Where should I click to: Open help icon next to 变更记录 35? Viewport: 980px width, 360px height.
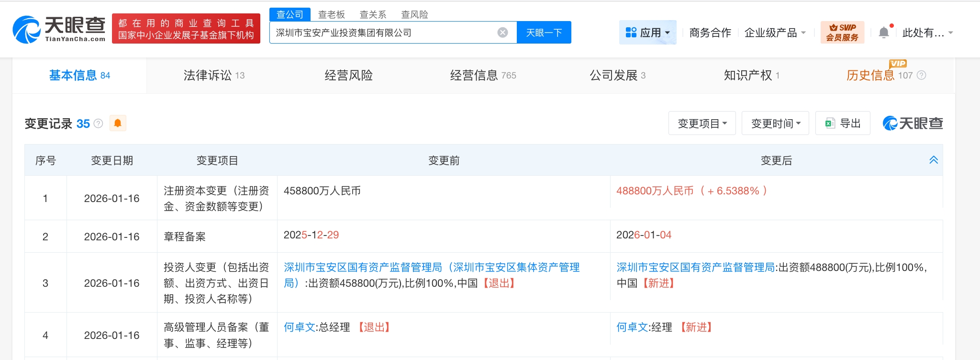99,124
